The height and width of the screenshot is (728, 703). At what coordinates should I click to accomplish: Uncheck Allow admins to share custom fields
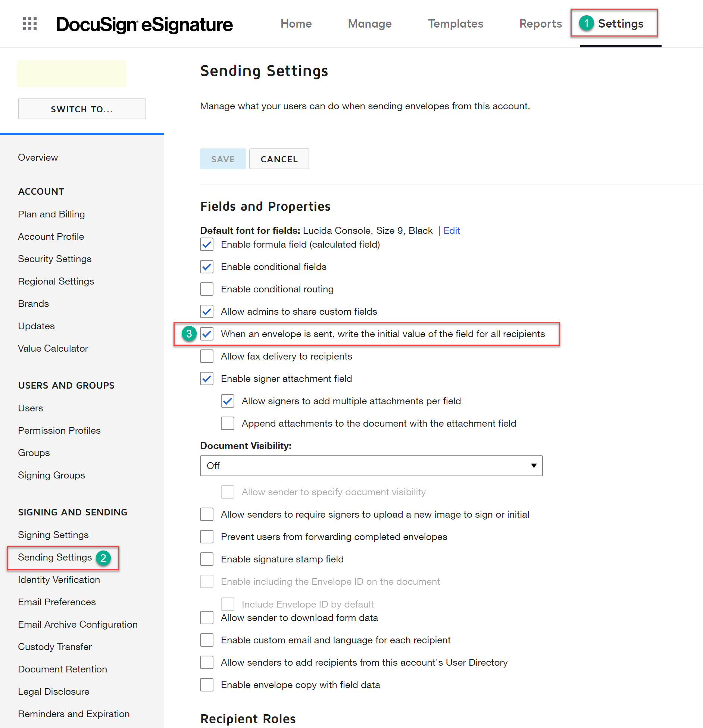207,311
